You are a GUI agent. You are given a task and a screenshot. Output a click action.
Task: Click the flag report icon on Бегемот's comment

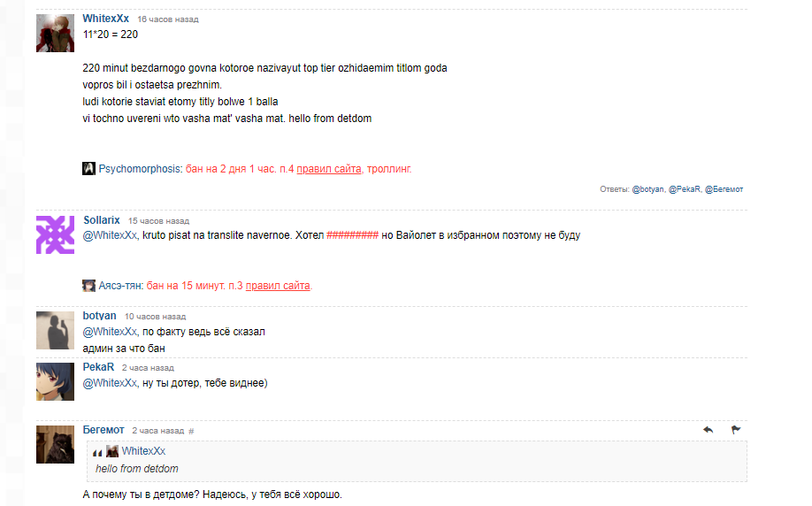(736, 430)
